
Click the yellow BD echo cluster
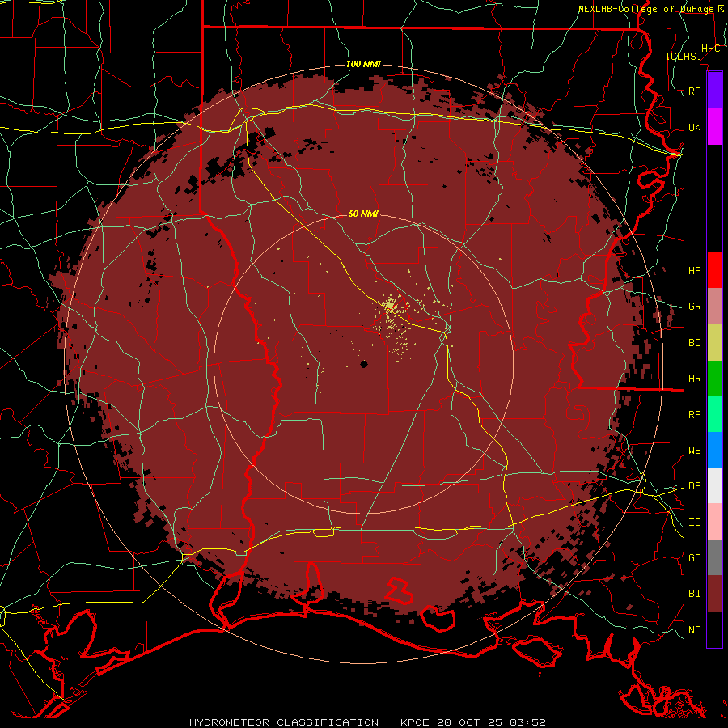390,306
